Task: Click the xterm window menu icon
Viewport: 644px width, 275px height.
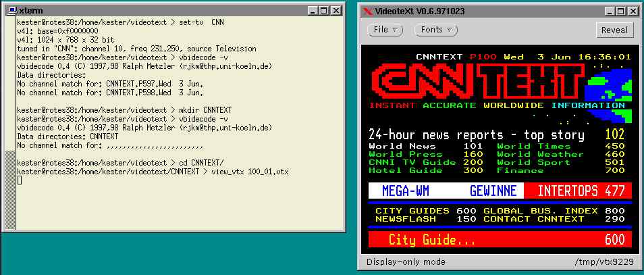Action: 11,11
